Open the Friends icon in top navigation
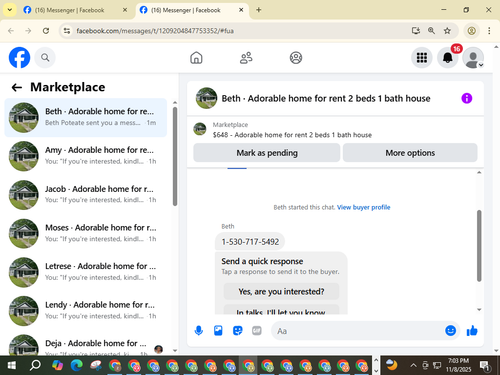The height and width of the screenshot is (375, 500). [x=246, y=58]
